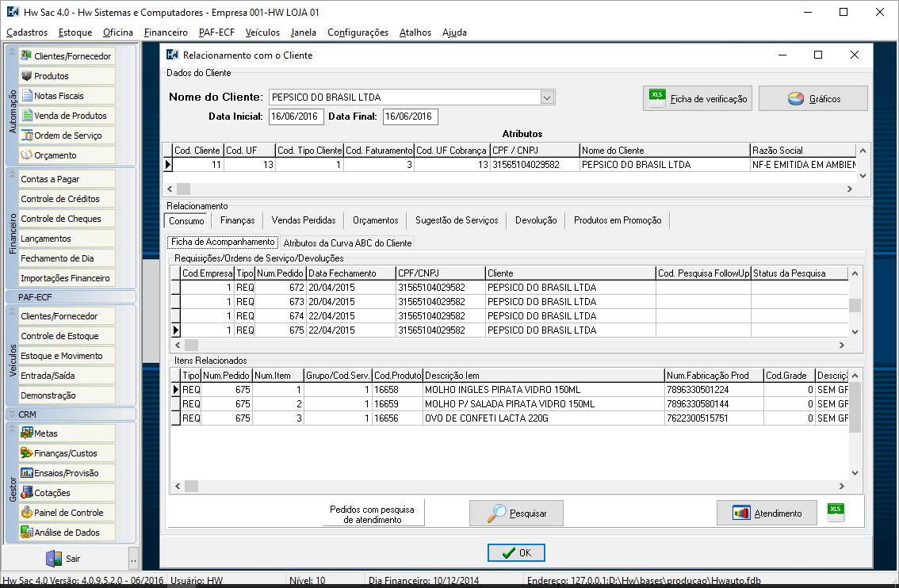This screenshot has height=588, width=899.
Task: Expand the CRM sidebar section
Action: click(12, 414)
